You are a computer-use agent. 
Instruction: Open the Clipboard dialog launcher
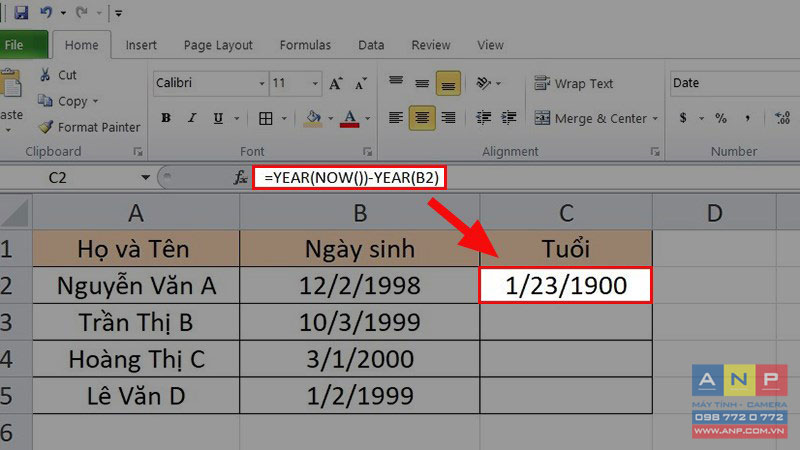point(138,152)
